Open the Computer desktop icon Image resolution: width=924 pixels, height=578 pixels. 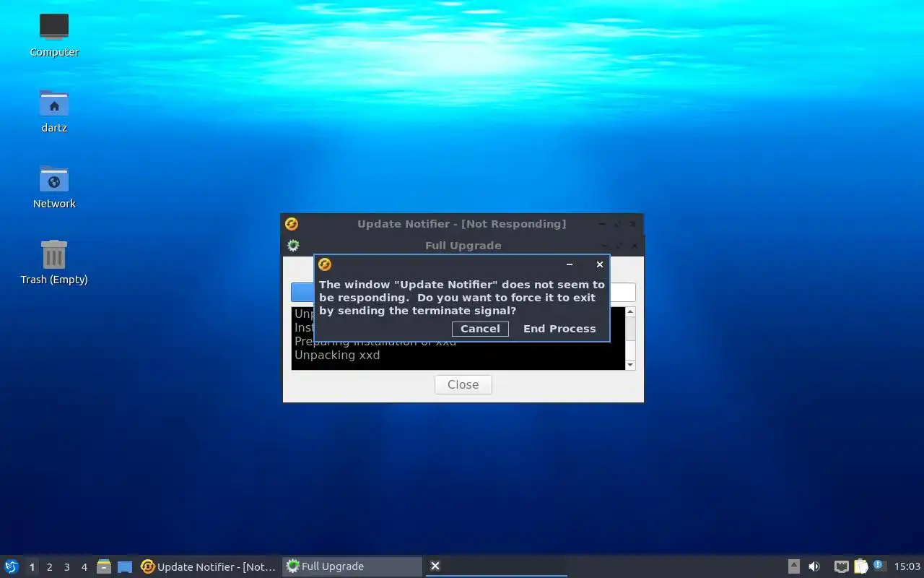[54, 35]
